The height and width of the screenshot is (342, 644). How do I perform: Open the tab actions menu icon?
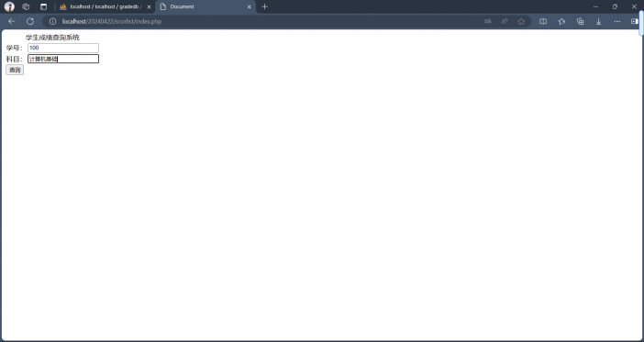click(43, 6)
